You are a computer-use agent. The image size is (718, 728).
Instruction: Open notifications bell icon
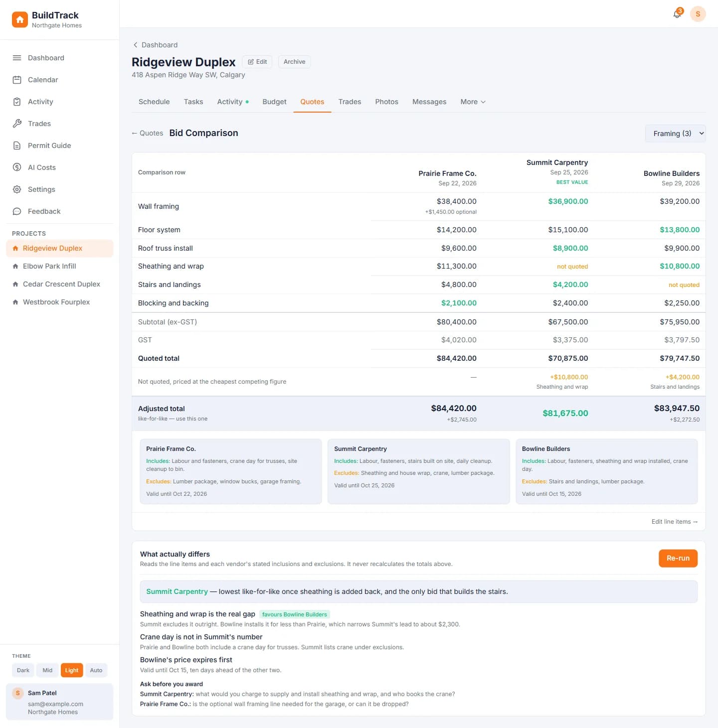click(677, 14)
